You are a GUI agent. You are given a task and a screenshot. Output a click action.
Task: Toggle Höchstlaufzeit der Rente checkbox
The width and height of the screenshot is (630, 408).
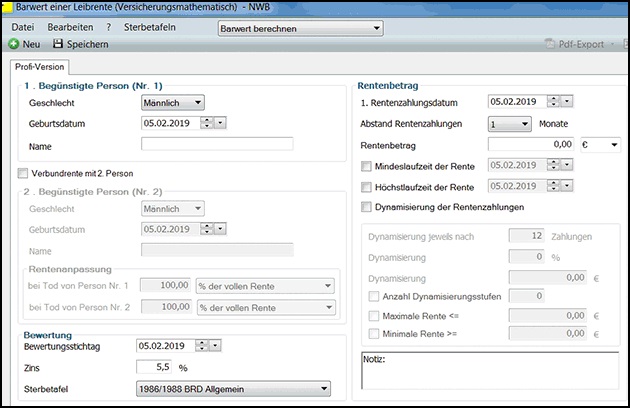pyautogui.click(x=366, y=187)
